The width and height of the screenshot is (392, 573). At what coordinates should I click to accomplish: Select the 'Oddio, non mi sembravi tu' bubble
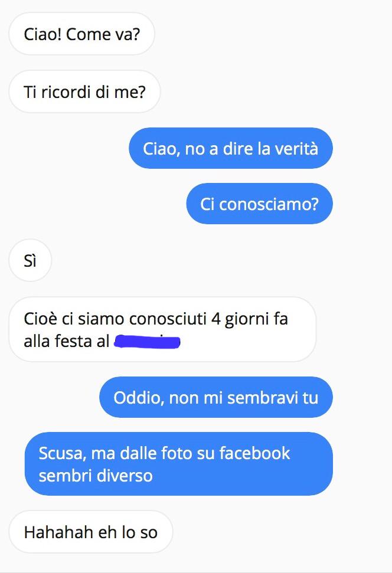click(216, 397)
